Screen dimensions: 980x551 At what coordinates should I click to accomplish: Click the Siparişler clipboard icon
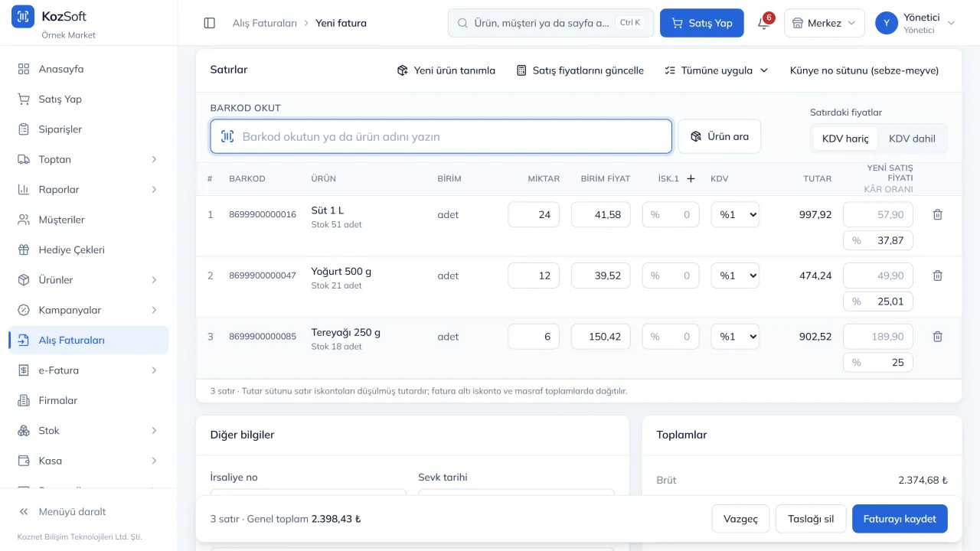point(24,129)
